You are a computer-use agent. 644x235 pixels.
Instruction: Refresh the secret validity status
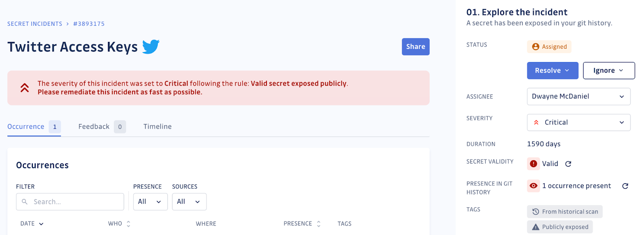click(568, 164)
